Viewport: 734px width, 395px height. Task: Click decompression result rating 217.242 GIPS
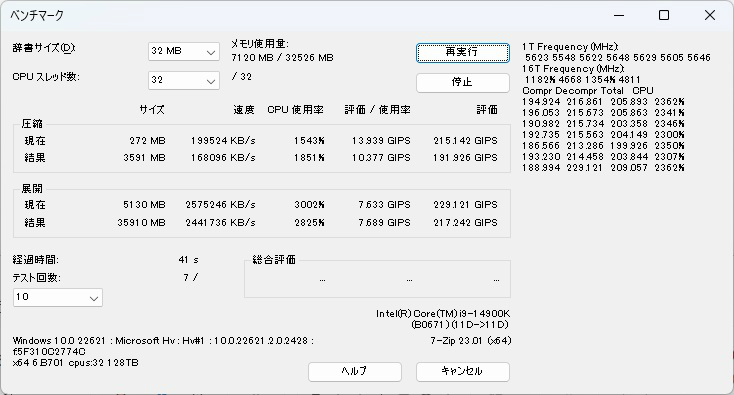[465, 222]
